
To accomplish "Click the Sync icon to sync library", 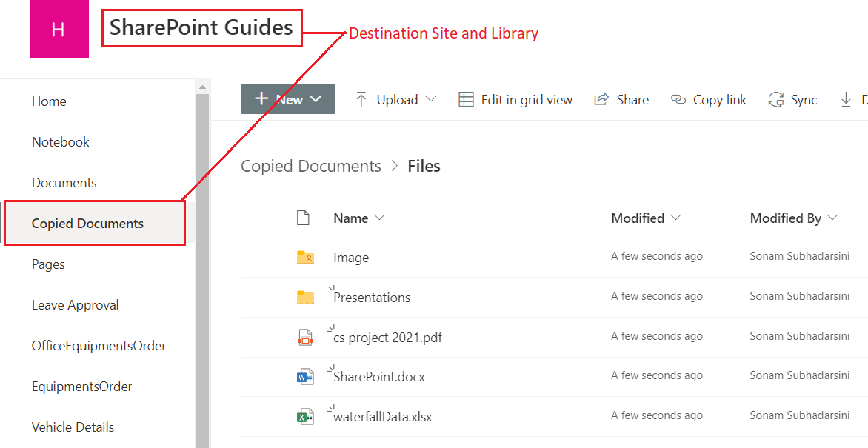I will tap(775, 98).
